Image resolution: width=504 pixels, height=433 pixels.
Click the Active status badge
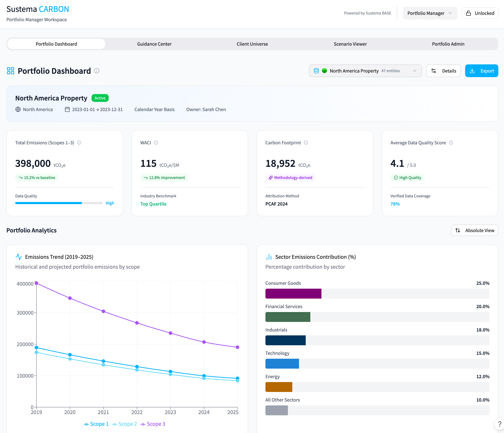point(100,98)
